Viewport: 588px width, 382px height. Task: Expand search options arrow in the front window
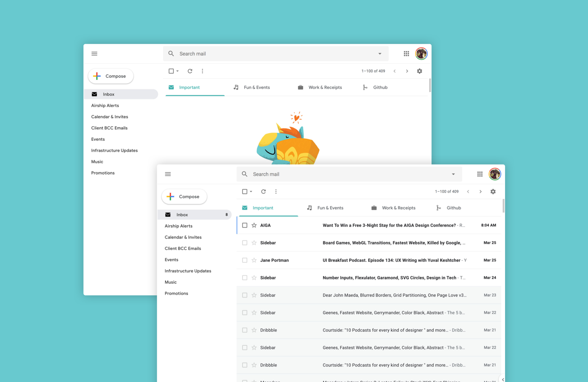click(453, 174)
